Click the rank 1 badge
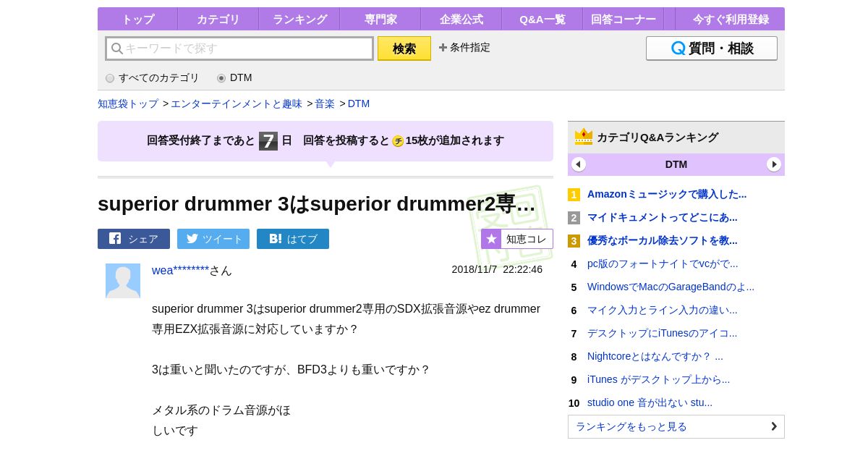868x456 pixels. (574, 195)
